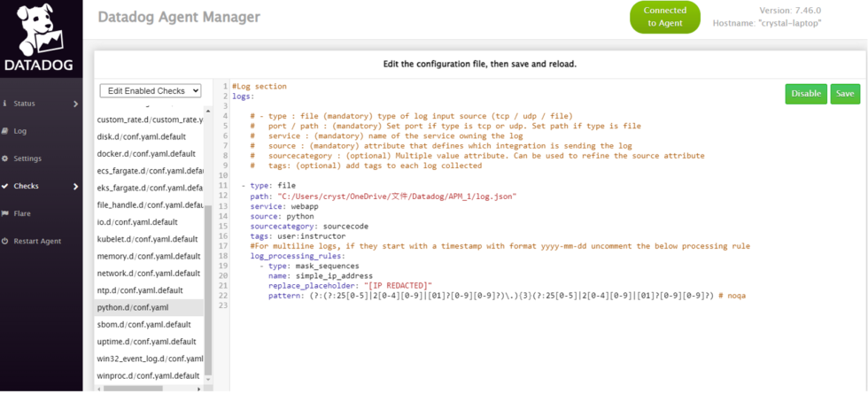Open network.d/conf.yaml.default config file
The height and width of the screenshot is (409, 868).
[x=149, y=274]
